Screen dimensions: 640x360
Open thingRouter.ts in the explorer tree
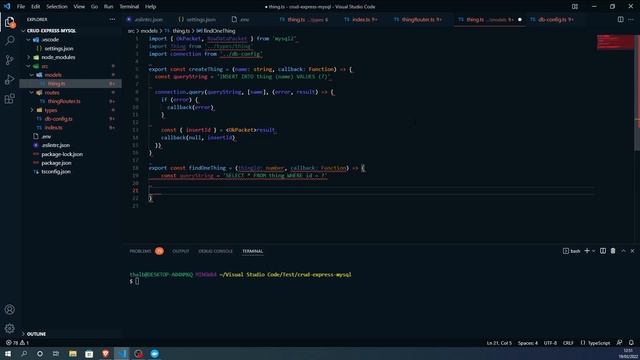64,101
